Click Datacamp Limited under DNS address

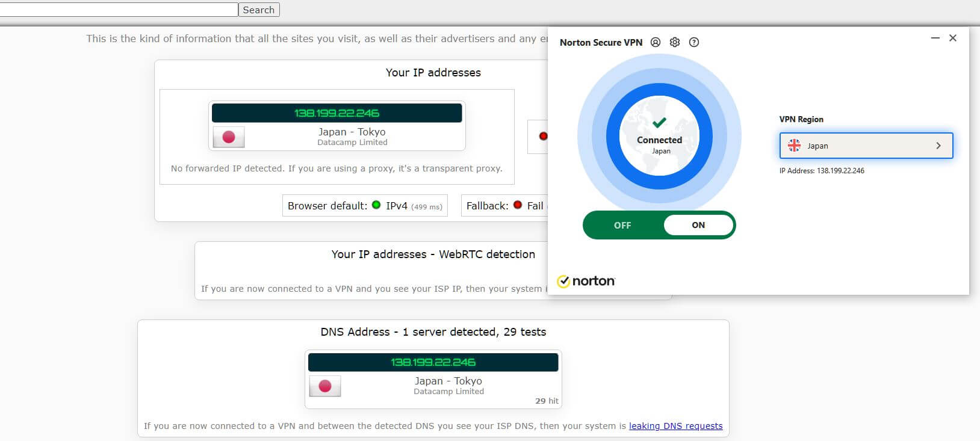[x=448, y=392]
